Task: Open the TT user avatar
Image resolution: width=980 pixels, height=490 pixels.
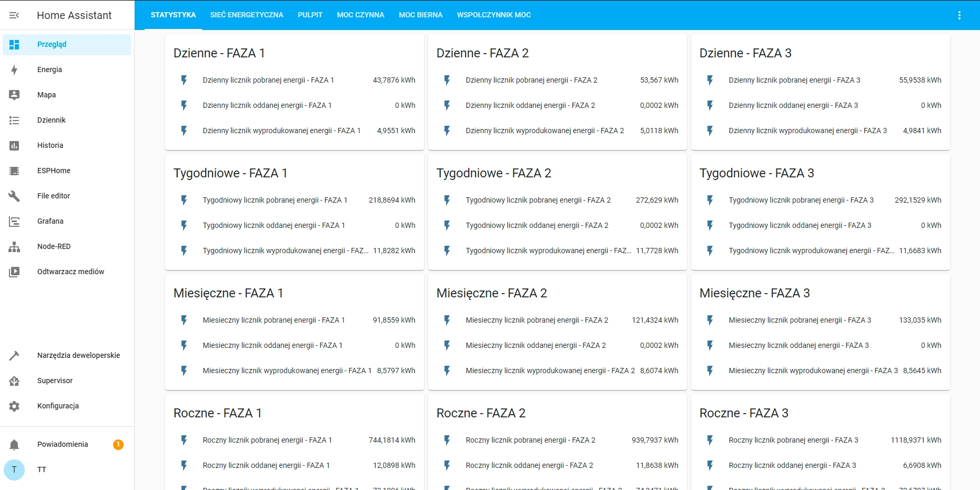Action: [14, 469]
